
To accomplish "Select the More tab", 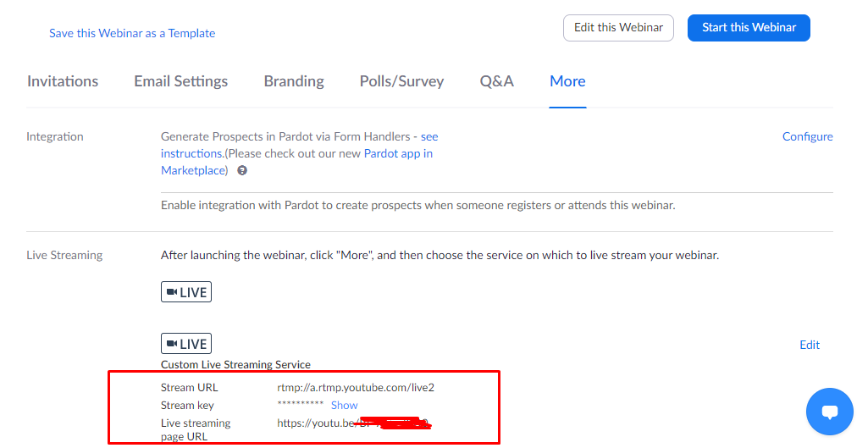I will (x=567, y=81).
